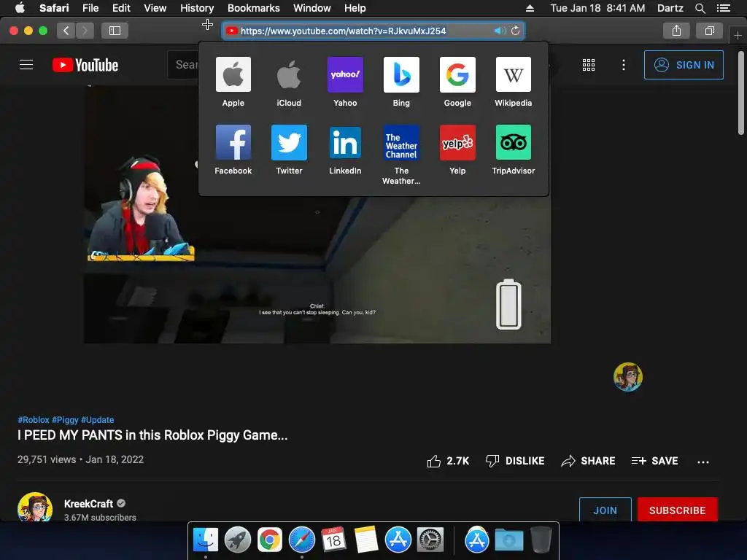Open the YouTube apps grid
Image resolution: width=747 pixels, height=560 pixels.
pyautogui.click(x=589, y=65)
